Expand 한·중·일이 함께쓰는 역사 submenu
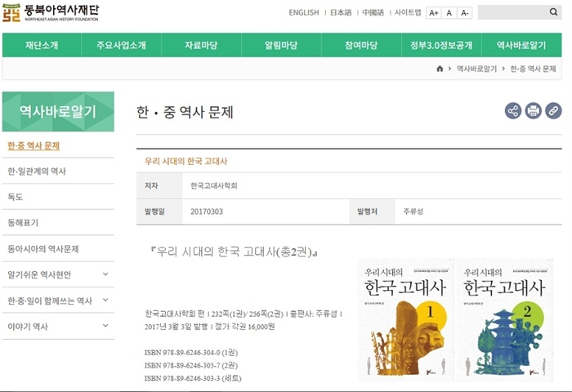572x392 pixels. pyautogui.click(x=105, y=301)
